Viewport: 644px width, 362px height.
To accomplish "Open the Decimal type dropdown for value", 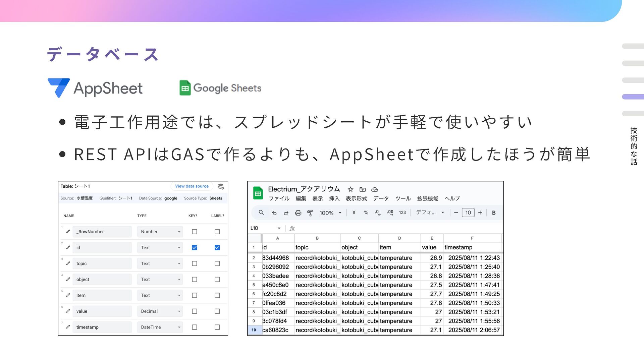I will (x=160, y=311).
